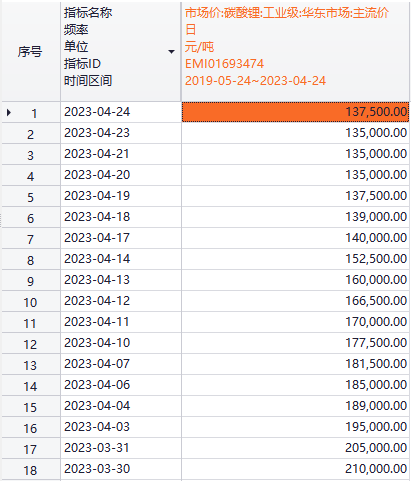411x481 pixels.
Task: Click date cell 2023-04-14
Action: 121,259
